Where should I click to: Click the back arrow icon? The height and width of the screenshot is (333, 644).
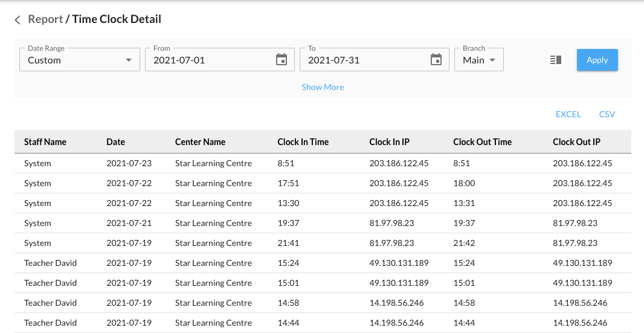pyautogui.click(x=18, y=20)
